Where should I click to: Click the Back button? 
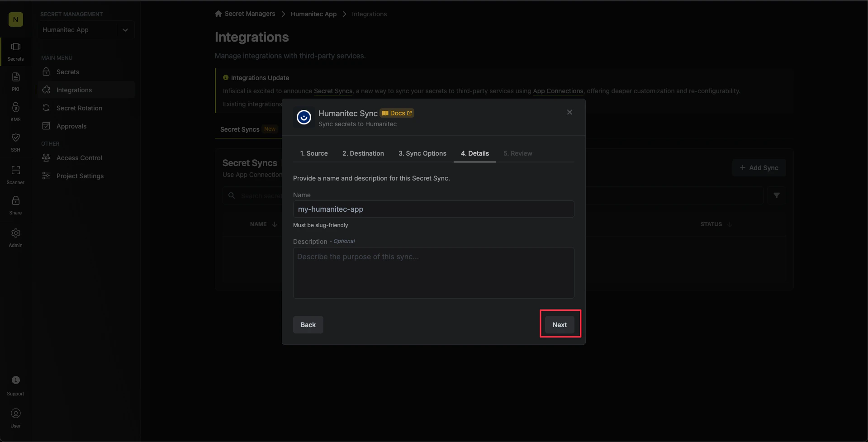click(308, 325)
